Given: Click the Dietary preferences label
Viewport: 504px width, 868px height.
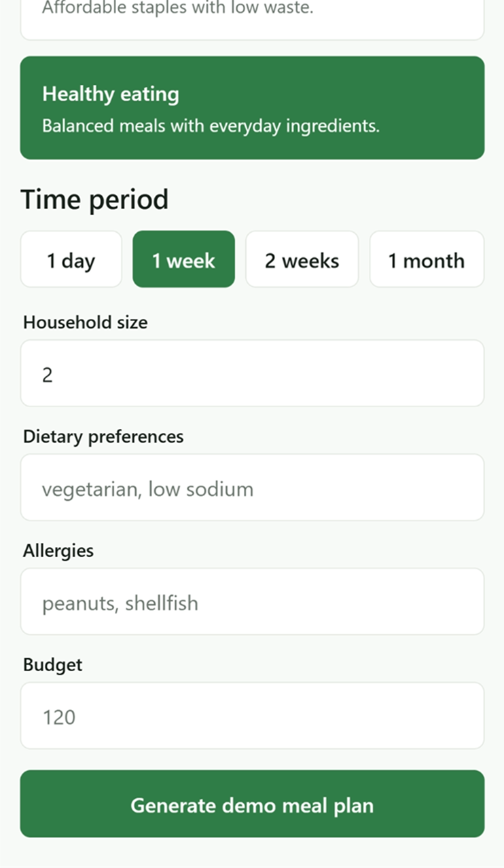Looking at the screenshot, I should coord(103,436).
